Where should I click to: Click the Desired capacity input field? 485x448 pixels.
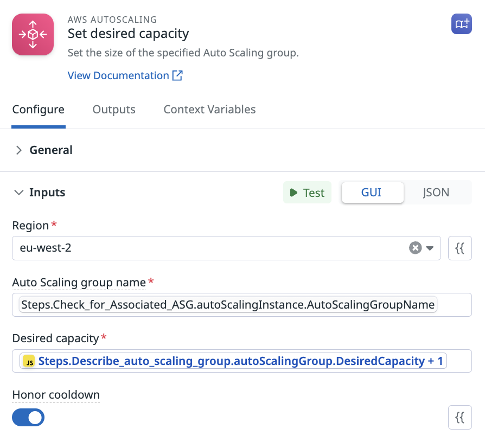point(242,361)
